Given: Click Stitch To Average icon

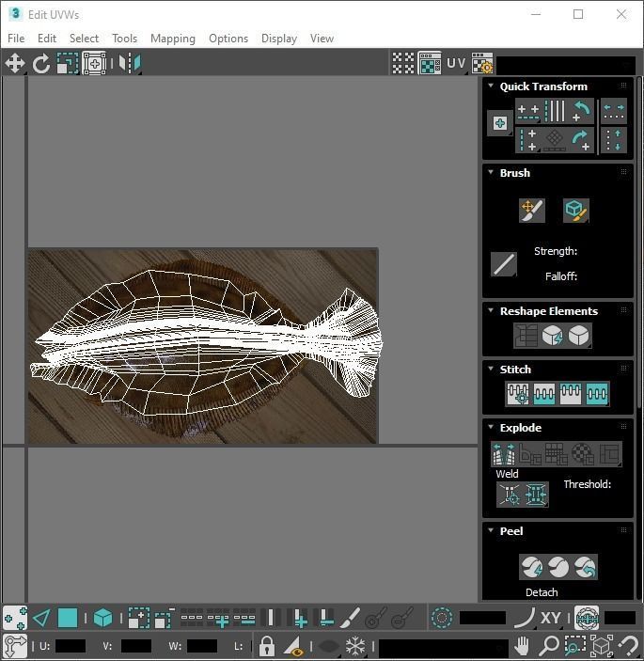Looking at the screenshot, I should click(x=543, y=394).
